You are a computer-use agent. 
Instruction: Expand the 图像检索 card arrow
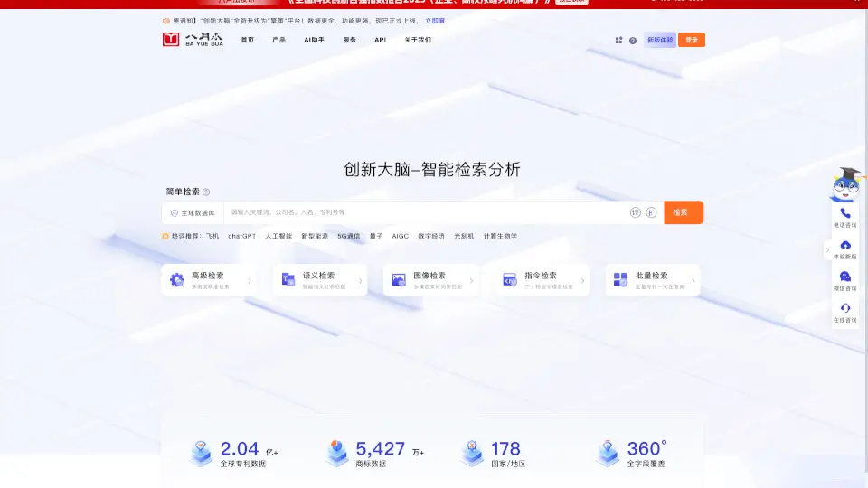pos(472,281)
